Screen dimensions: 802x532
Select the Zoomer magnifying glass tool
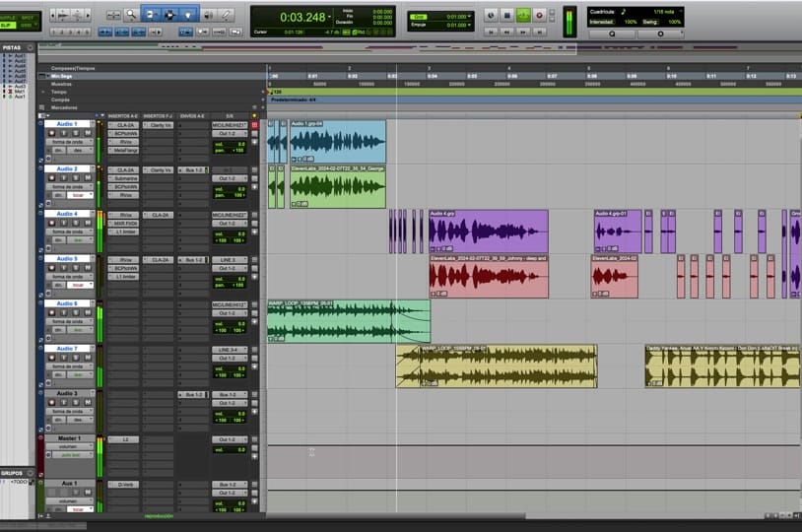131,15
